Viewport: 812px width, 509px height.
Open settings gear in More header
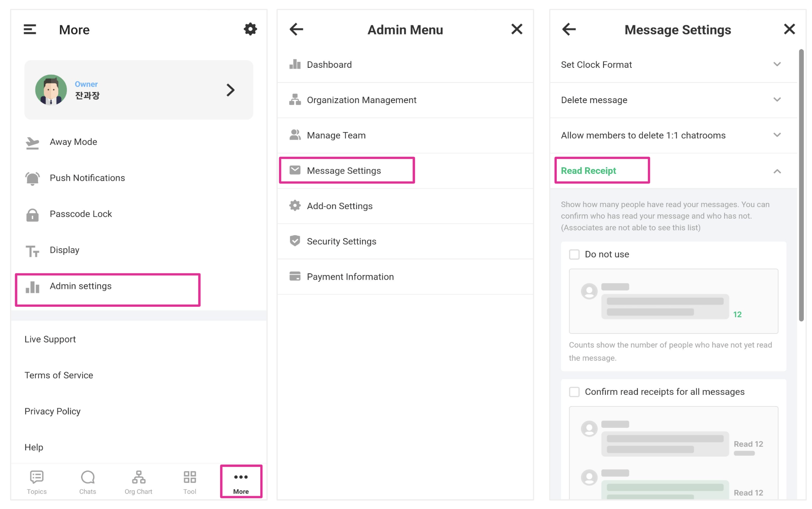tap(250, 29)
